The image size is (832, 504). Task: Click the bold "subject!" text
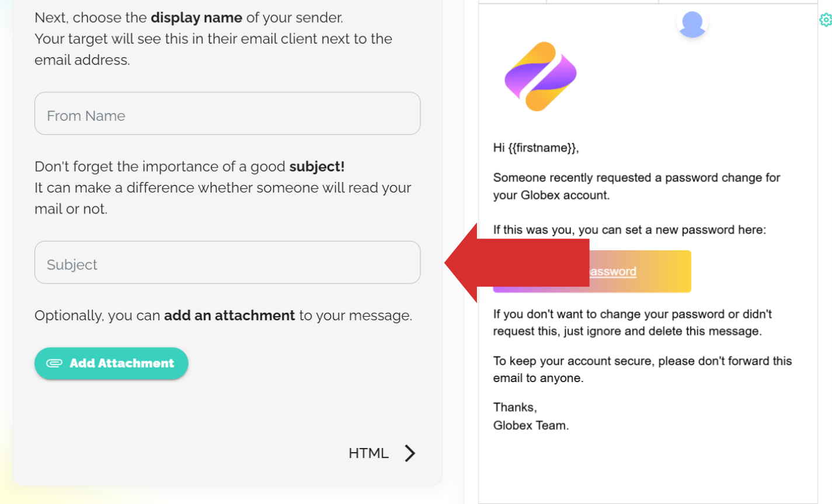click(x=317, y=166)
